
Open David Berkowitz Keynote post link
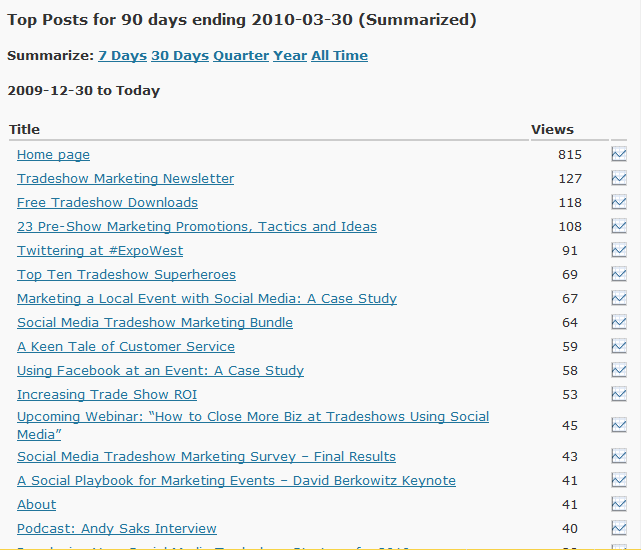236,480
